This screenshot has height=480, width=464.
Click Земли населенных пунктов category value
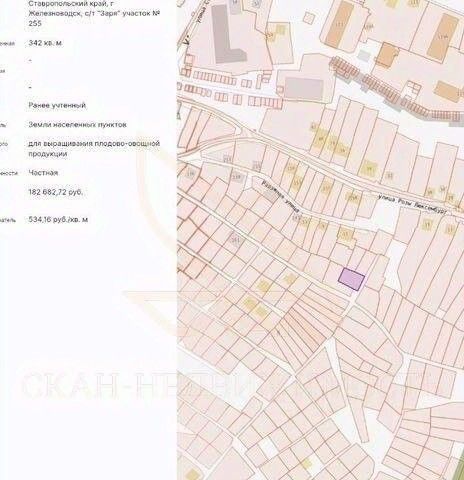[x=77, y=125]
